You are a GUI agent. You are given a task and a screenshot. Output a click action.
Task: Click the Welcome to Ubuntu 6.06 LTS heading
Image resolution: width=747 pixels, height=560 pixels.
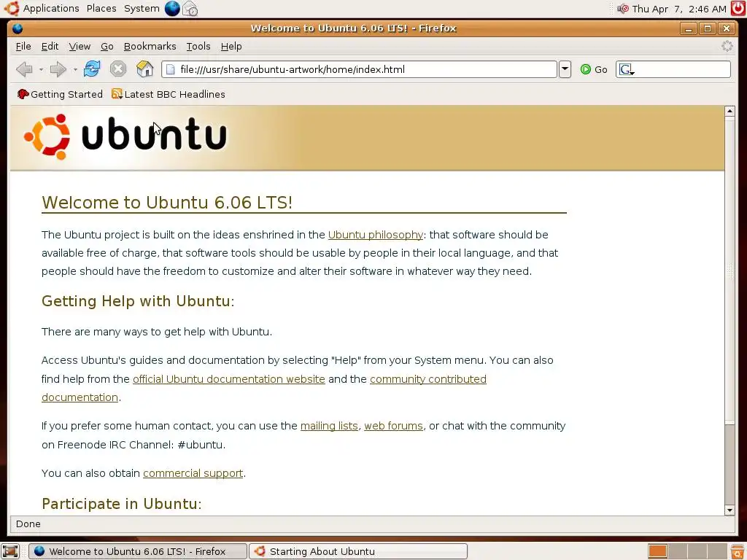pos(167,203)
